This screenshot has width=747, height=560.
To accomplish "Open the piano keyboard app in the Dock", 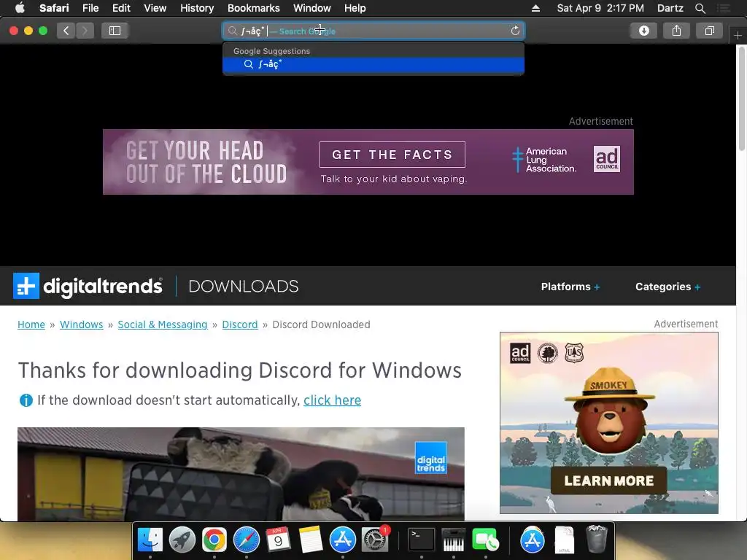I will 454,540.
